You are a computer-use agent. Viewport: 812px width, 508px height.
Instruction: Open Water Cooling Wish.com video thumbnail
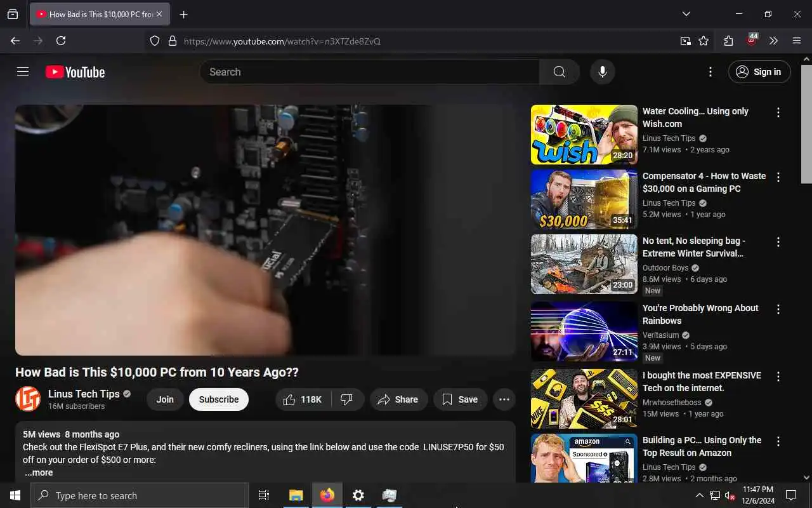(584, 135)
